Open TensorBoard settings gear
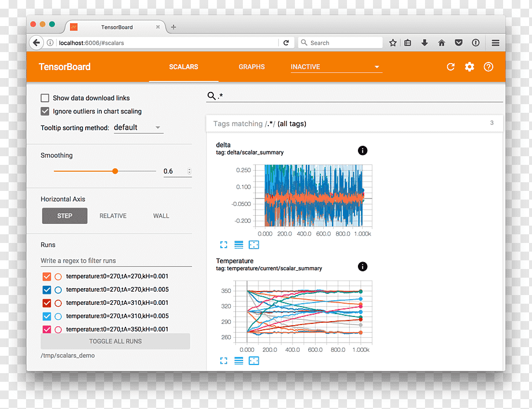532x409 pixels. [470, 67]
